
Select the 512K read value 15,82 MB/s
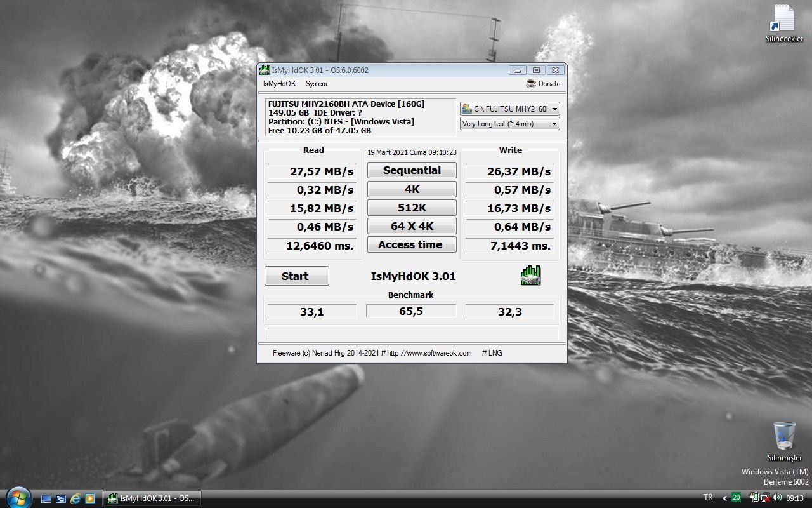(312, 208)
